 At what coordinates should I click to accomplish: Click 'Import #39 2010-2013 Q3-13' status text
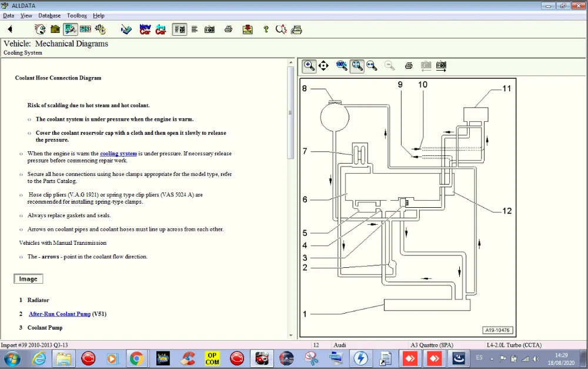(x=35, y=345)
